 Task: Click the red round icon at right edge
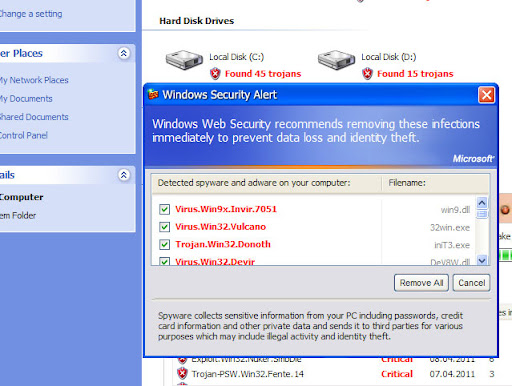[505, 210]
